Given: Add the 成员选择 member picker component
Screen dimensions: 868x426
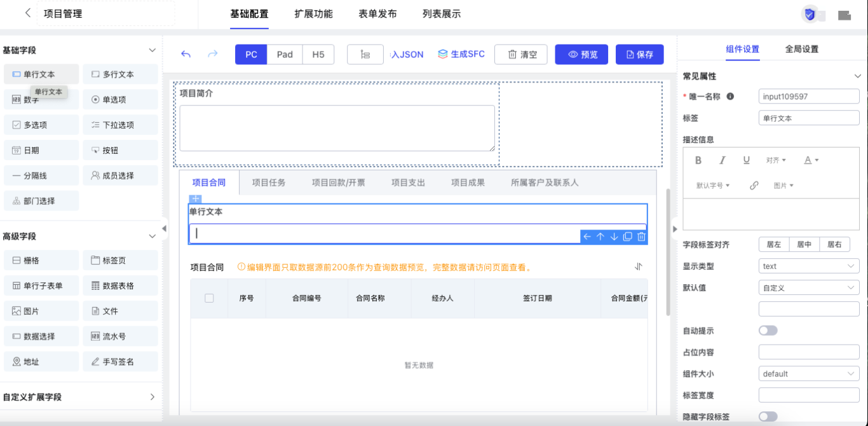Looking at the screenshot, I should tap(120, 175).
